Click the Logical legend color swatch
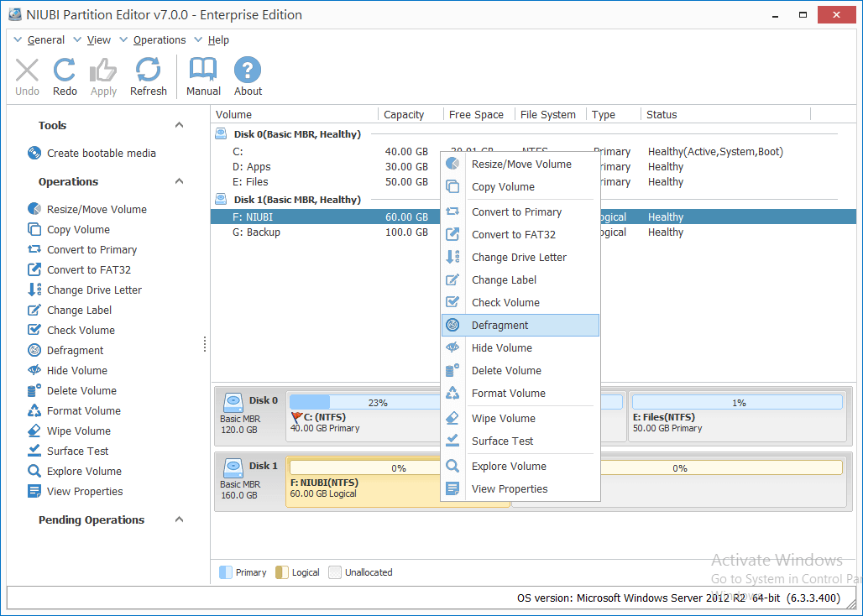This screenshot has height=616, width=863. pos(282,572)
